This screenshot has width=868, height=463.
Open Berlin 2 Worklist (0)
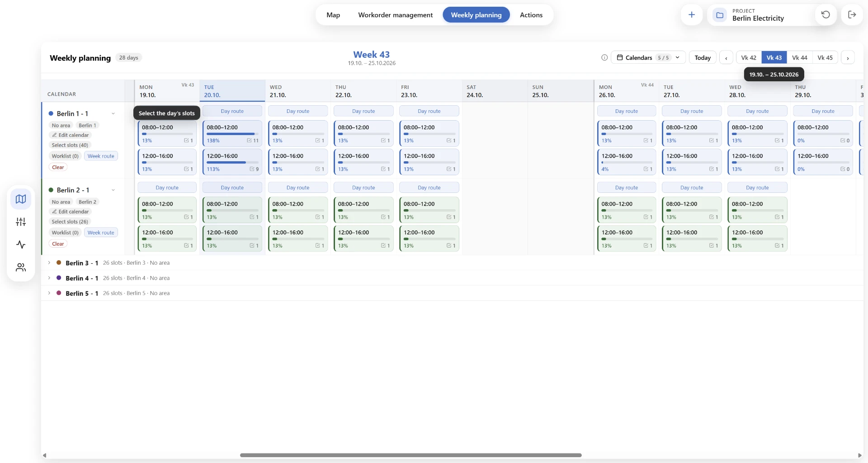65,233
